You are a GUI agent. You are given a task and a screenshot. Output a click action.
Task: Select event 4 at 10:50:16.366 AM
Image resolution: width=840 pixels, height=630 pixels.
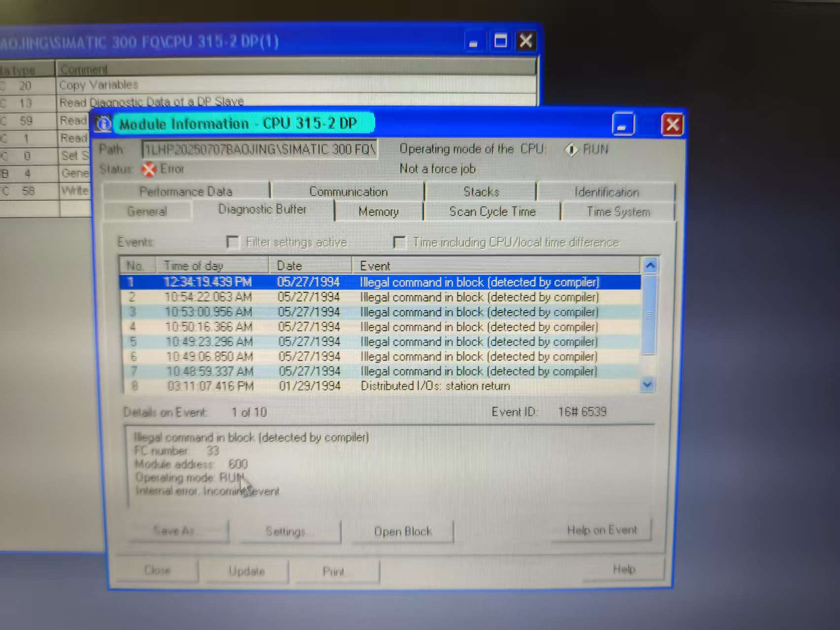[x=381, y=327]
